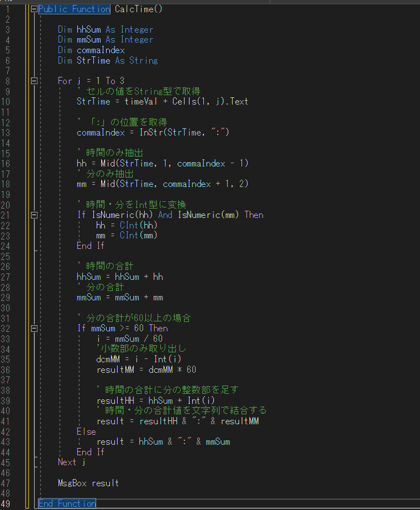
Task: Collapse the Public Function CalcTime block
Action: (34, 9)
